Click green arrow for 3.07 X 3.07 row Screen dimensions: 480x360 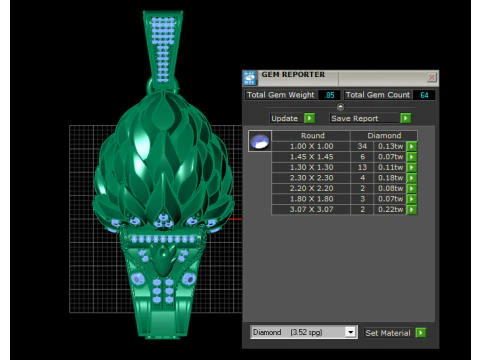(412, 209)
